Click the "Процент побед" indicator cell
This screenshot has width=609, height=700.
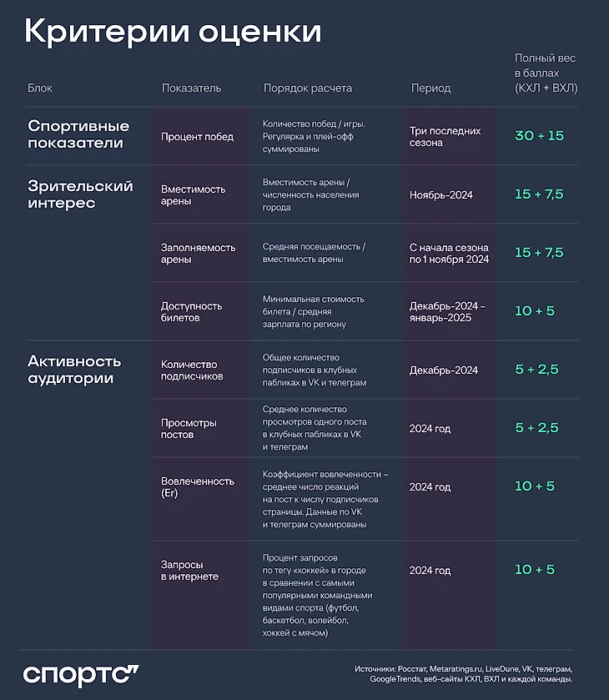(x=197, y=136)
